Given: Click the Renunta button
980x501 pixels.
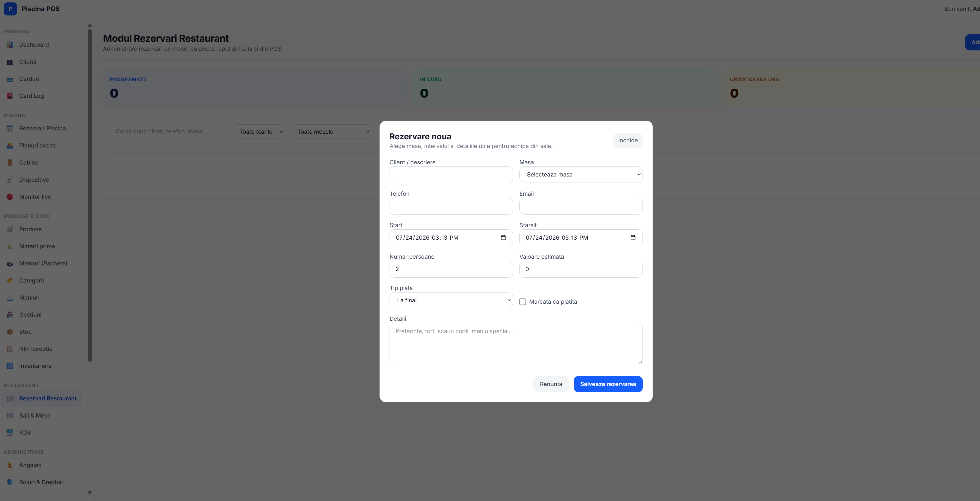Looking at the screenshot, I should tap(551, 384).
